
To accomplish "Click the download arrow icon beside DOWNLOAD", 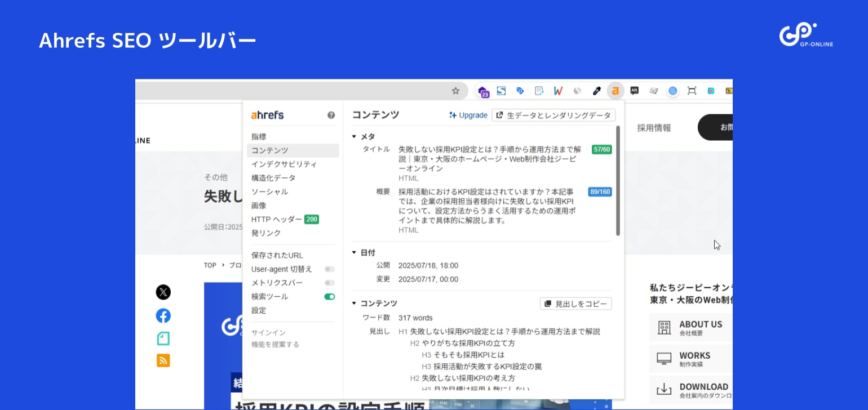I will [x=665, y=389].
